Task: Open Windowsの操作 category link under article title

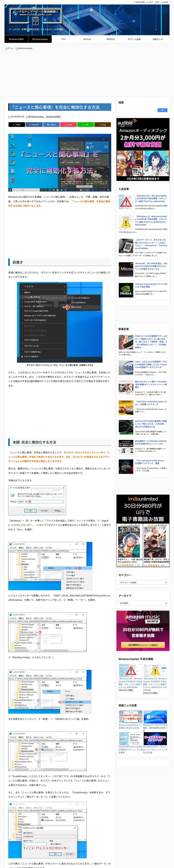Action: (x=53, y=117)
